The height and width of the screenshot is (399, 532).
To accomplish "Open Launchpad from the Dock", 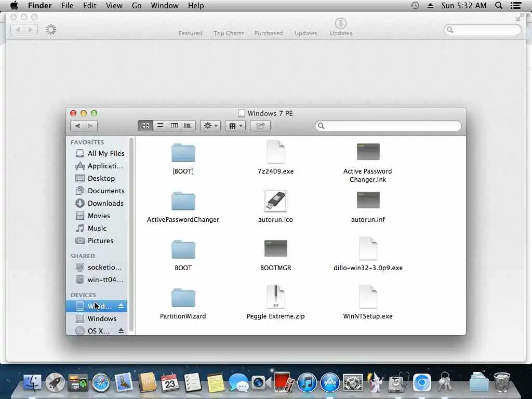I will pos(55,382).
